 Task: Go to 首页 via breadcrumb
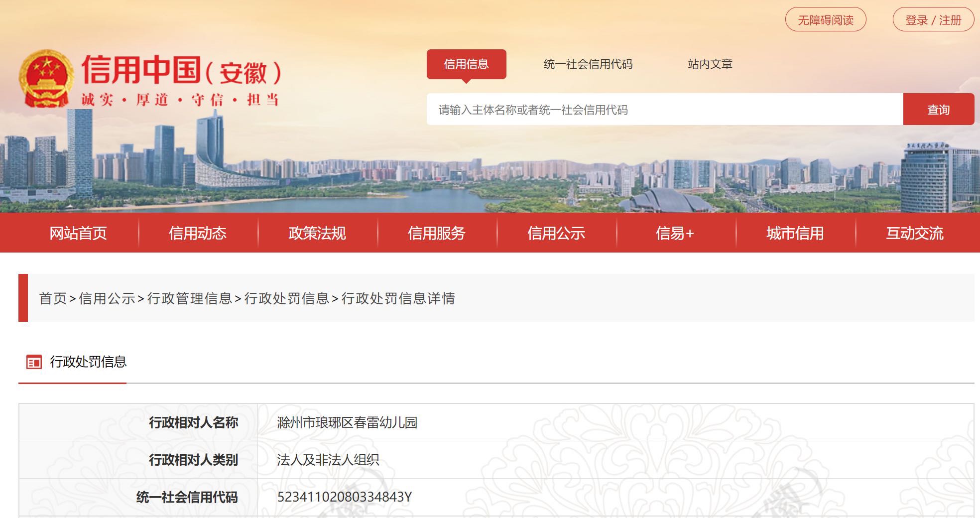tap(53, 298)
